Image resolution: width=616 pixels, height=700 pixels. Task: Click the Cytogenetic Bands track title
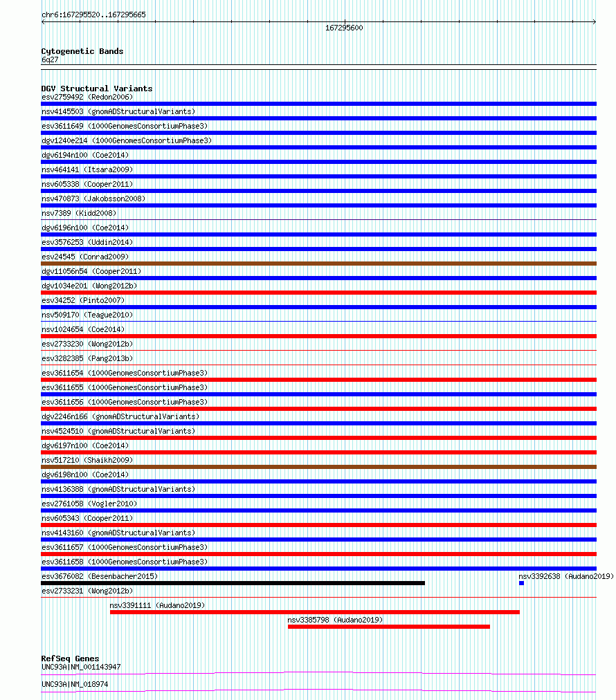pyautogui.click(x=82, y=51)
